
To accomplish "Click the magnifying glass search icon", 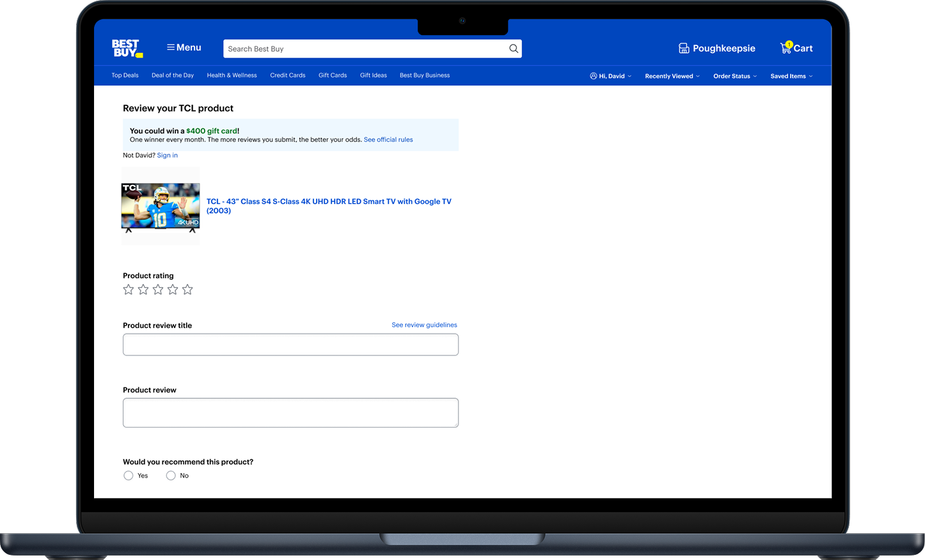I will tap(514, 49).
